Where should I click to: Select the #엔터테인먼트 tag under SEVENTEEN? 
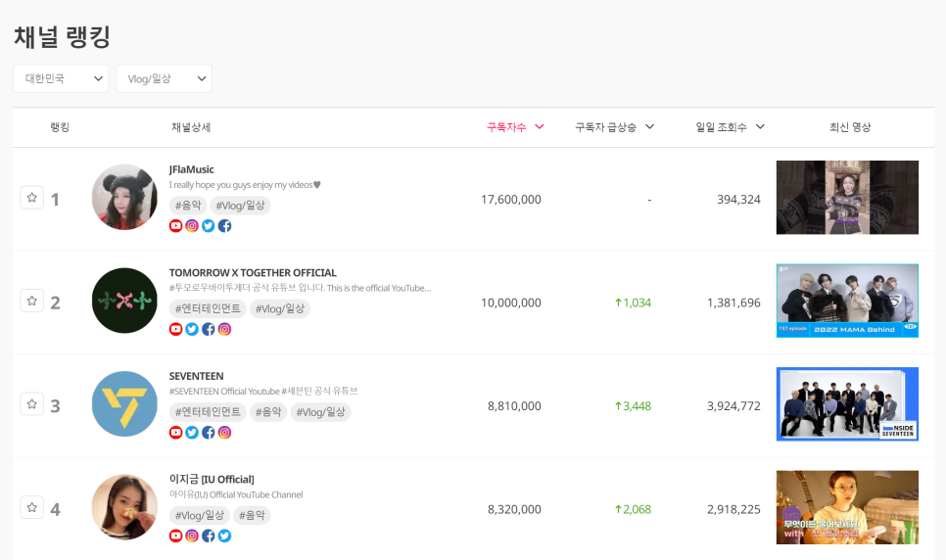point(208,412)
